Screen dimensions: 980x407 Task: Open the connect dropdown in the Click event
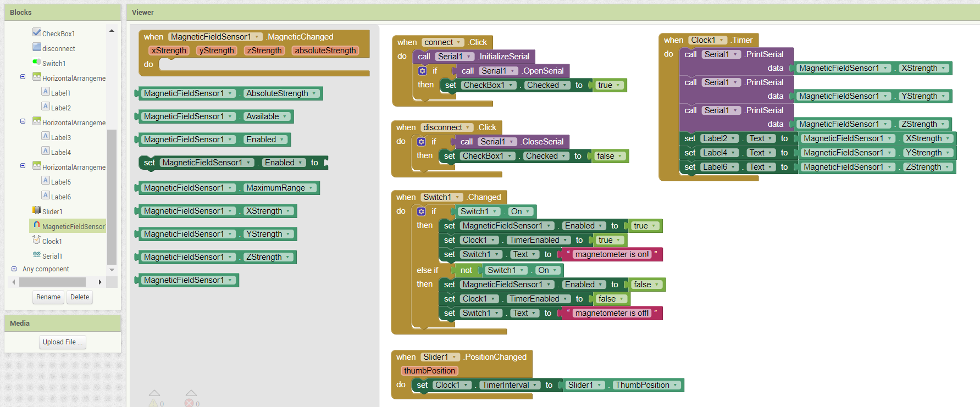pyautogui.click(x=443, y=42)
